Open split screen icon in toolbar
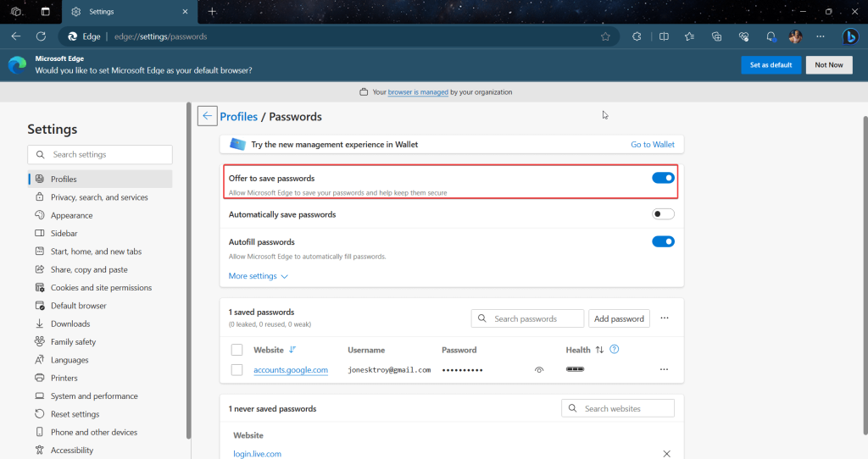 664,36
